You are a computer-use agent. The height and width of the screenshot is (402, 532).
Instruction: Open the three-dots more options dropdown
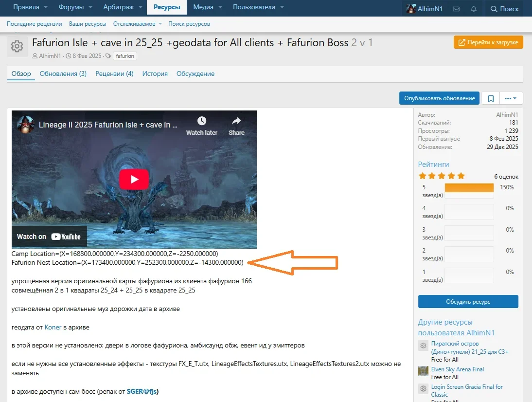[x=511, y=98]
